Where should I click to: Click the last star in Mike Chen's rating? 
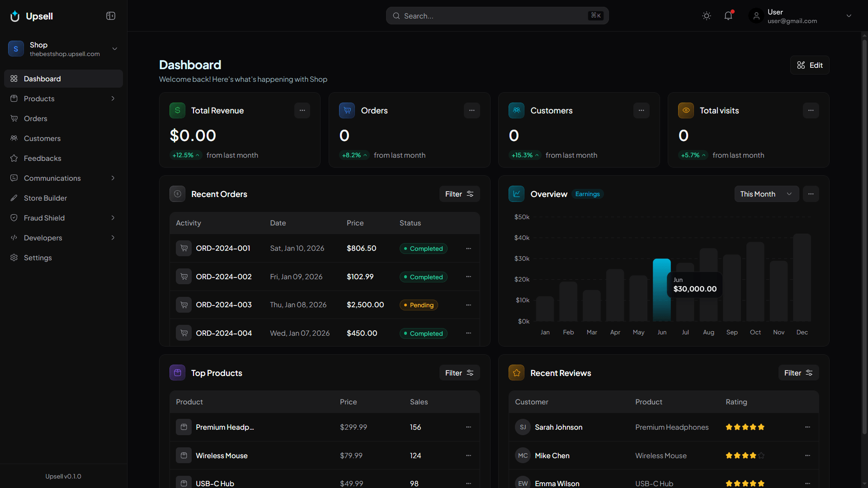(x=761, y=455)
